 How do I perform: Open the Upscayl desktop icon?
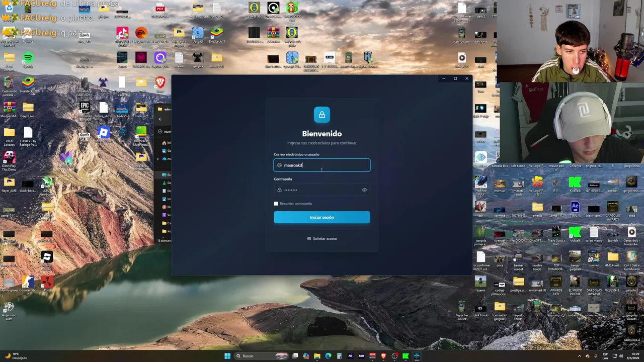[x=198, y=35]
